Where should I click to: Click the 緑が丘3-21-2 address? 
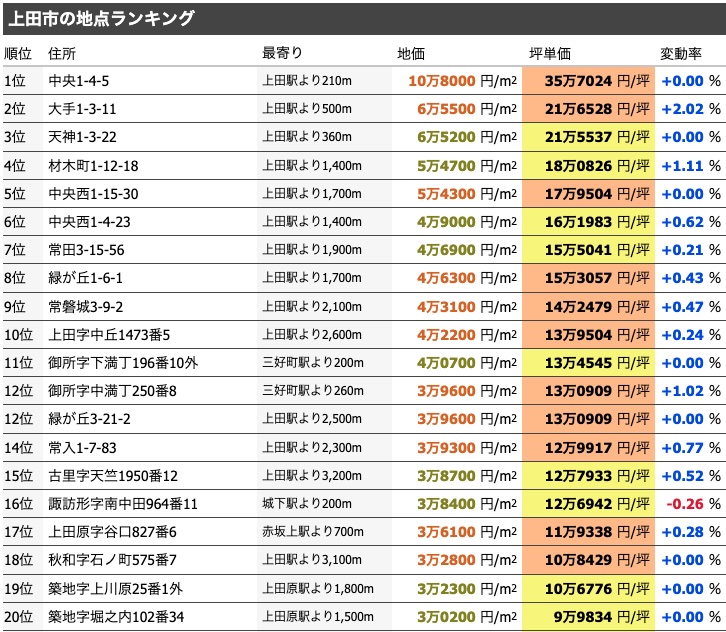click(89, 419)
